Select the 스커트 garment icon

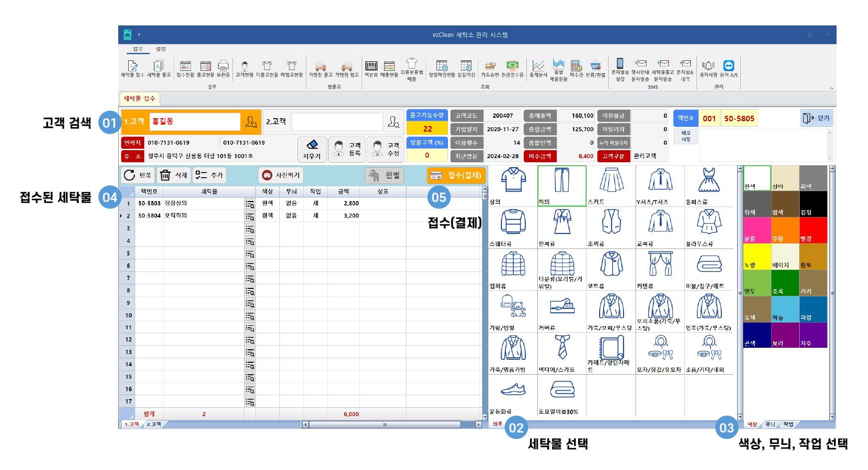click(x=611, y=186)
